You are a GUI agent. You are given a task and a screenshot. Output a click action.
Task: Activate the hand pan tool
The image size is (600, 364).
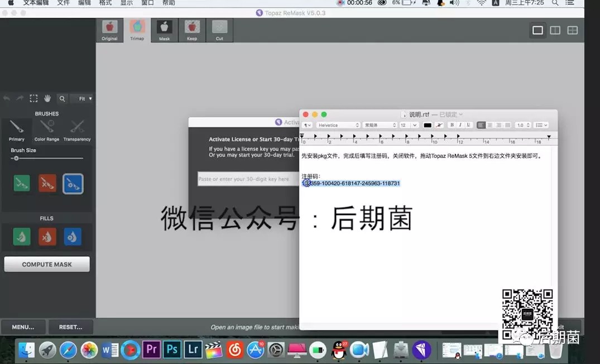[47, 98]
